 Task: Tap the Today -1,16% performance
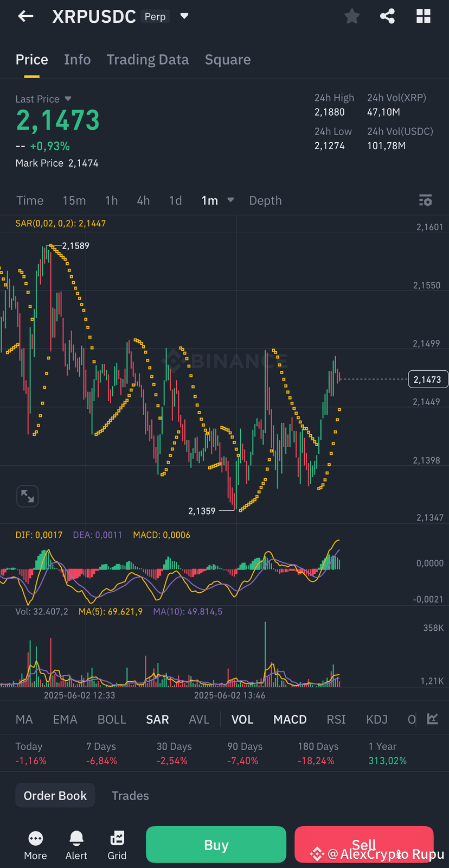[x=31, y=753]
